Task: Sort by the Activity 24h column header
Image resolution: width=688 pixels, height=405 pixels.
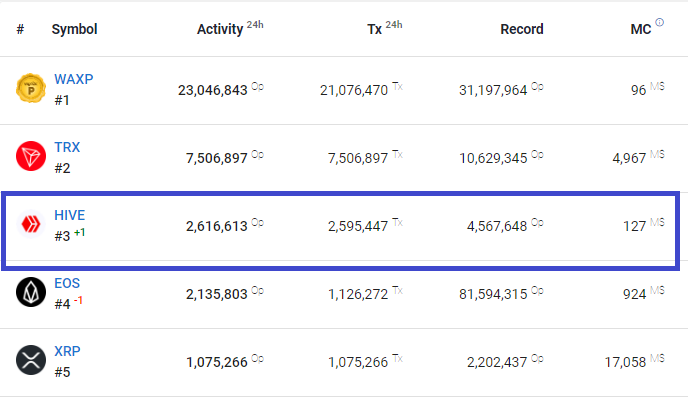Action: (230, 28)
